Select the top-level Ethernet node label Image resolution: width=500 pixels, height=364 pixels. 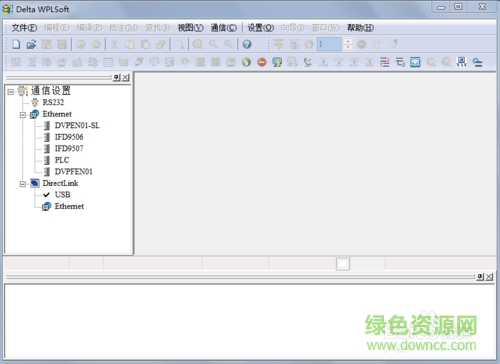click(x=57, y=114)
